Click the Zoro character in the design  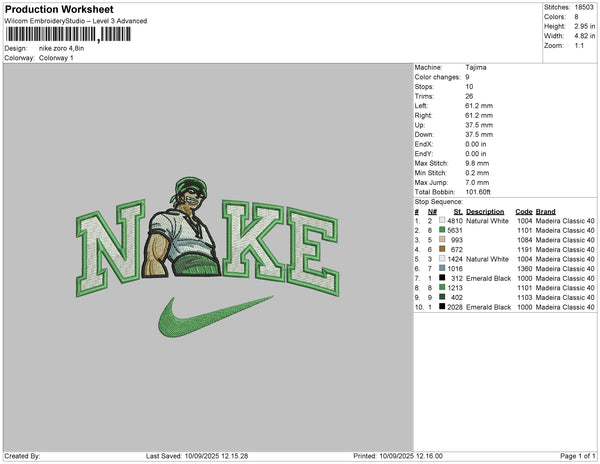(181, 227)
